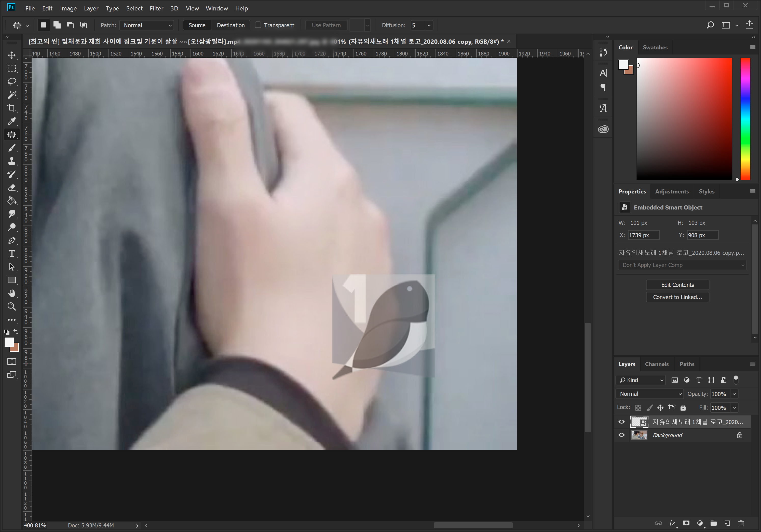Screen dimensions: 761x532
Task: Click the rainbow hue slider strip
Action: 745,119
